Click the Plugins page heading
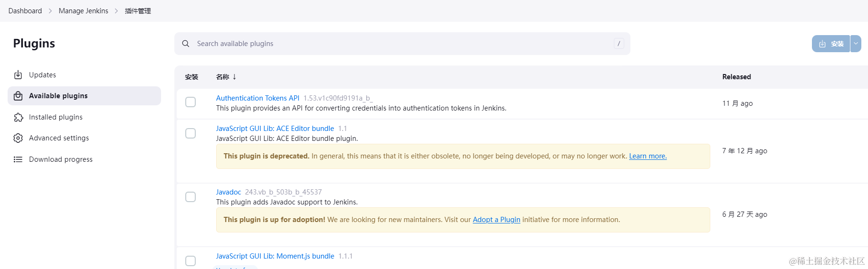 34,43
